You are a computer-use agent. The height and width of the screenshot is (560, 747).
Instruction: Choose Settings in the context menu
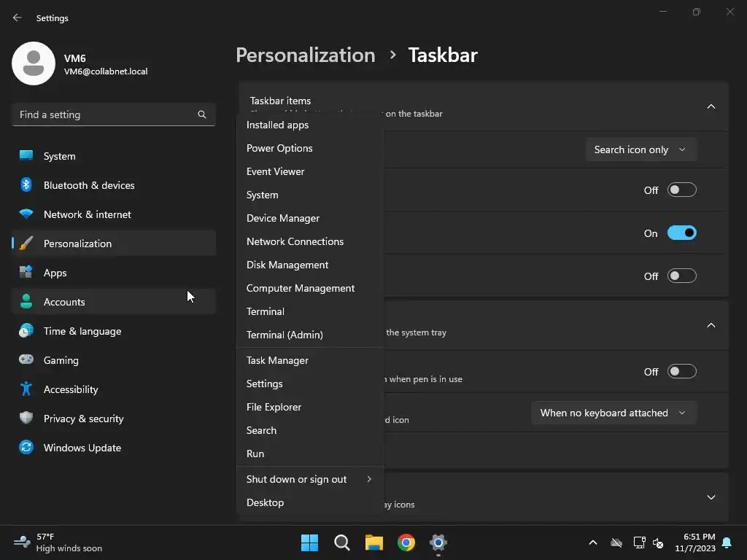pos(309,384)
